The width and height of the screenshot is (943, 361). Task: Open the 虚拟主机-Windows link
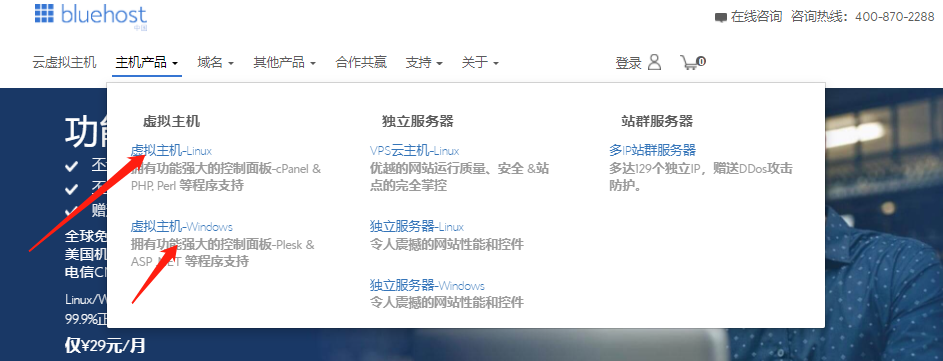click(x=182, y=227)
